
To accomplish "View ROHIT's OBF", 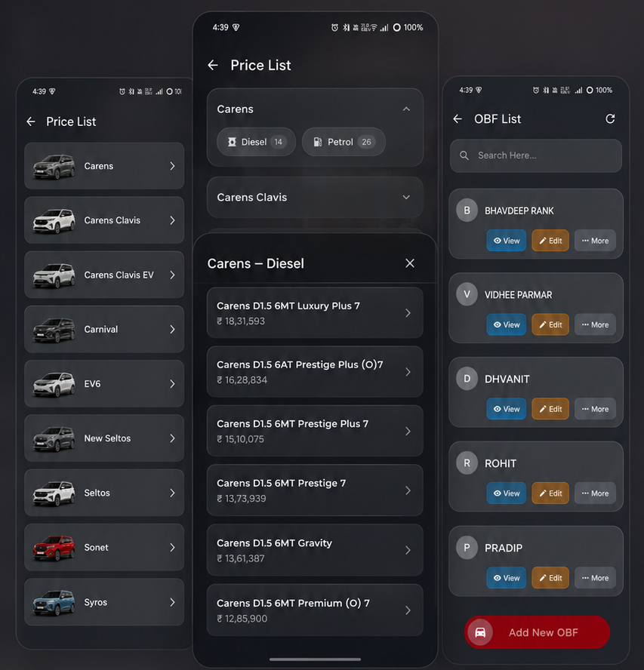I will pyautogui.click(x=507, y=493).
